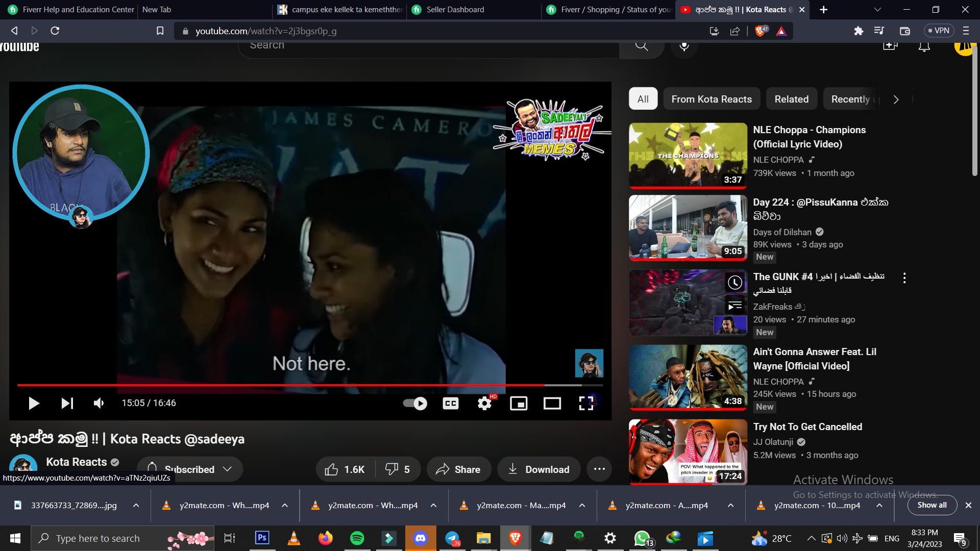
Task: Show hidden system tray icons
Action: tap(811, 538)
